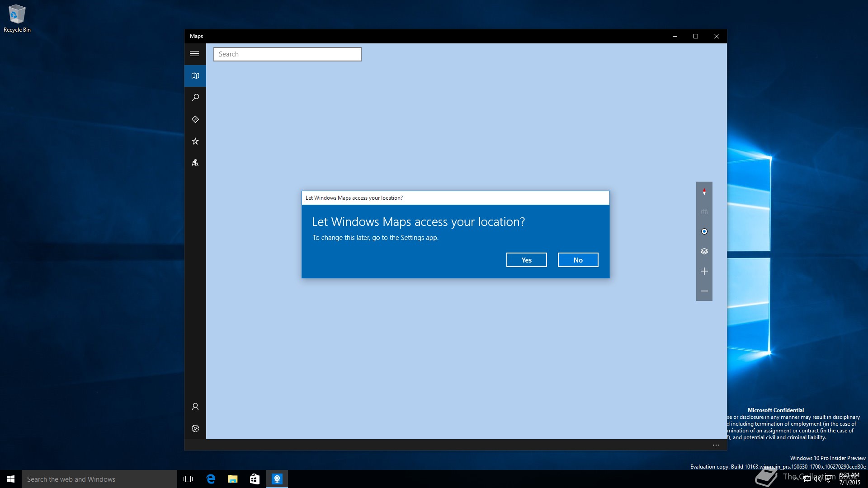Open the account person icon in Maps
Screen dimensions: 868x488
pos(195,407)
